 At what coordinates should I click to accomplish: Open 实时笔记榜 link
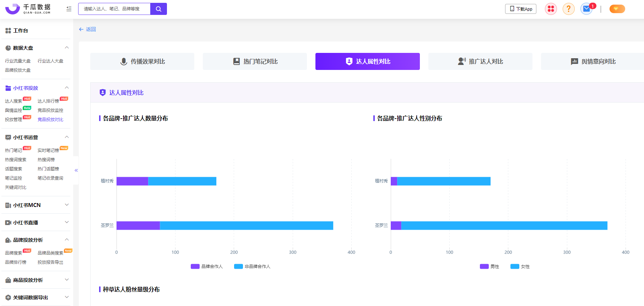48,151
